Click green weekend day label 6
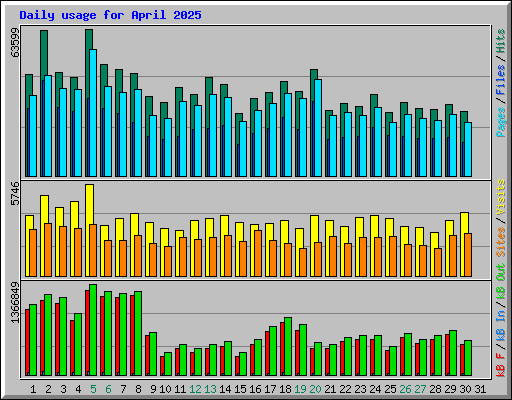The width and height of the screenshot is (512, 400). pyautogui.click(x=108, y=389)
